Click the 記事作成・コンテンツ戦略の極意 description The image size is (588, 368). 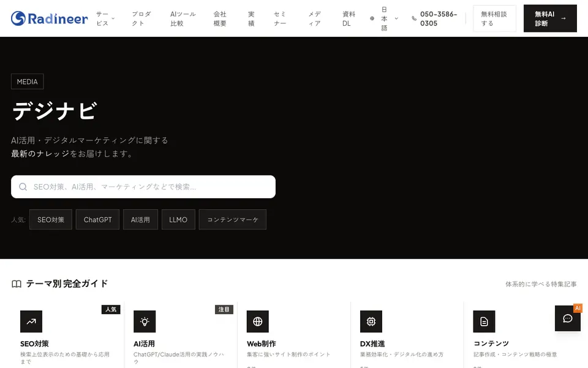tap(515, 355)
